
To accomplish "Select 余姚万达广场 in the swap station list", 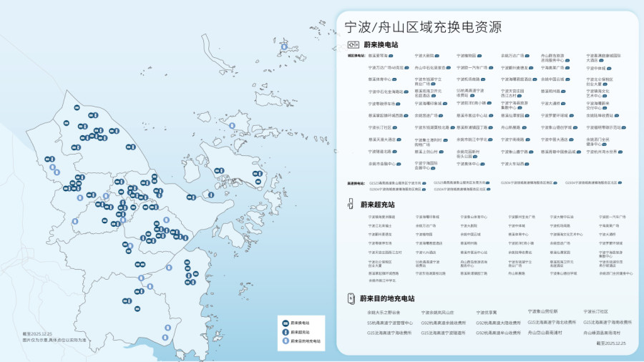I will 512,55.
